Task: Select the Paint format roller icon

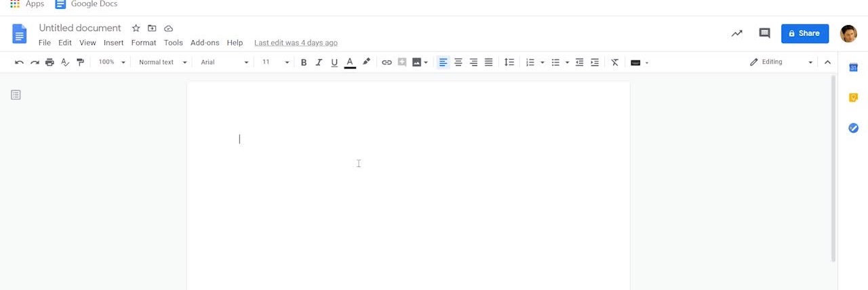Action: tap(81, 62)
